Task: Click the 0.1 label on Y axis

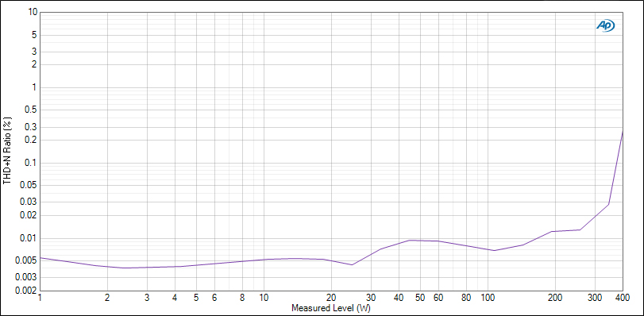Action: pos(32,163)
